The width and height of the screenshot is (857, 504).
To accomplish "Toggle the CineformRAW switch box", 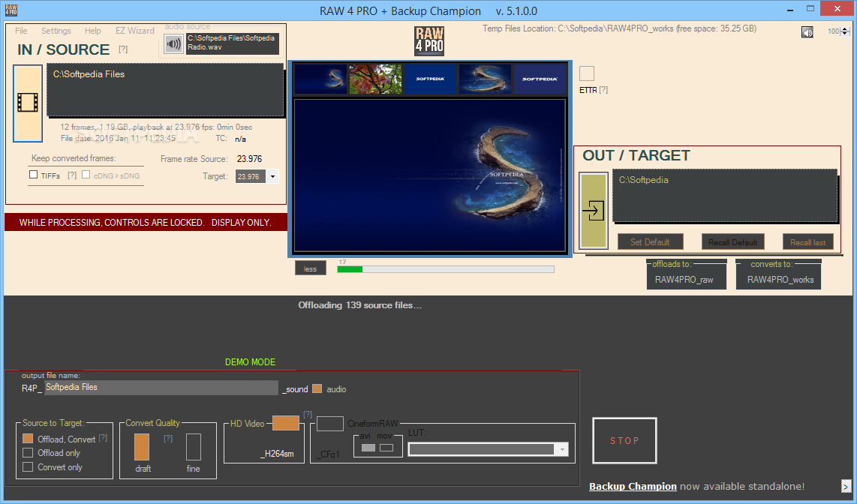I will pyautogui.click(x=330, y=423).
